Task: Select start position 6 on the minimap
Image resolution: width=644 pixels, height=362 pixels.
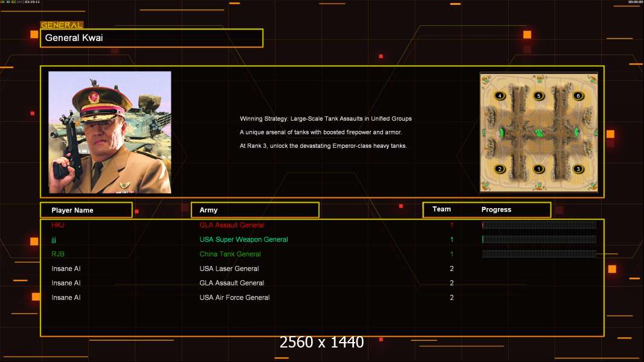Action: coord(578,96)
